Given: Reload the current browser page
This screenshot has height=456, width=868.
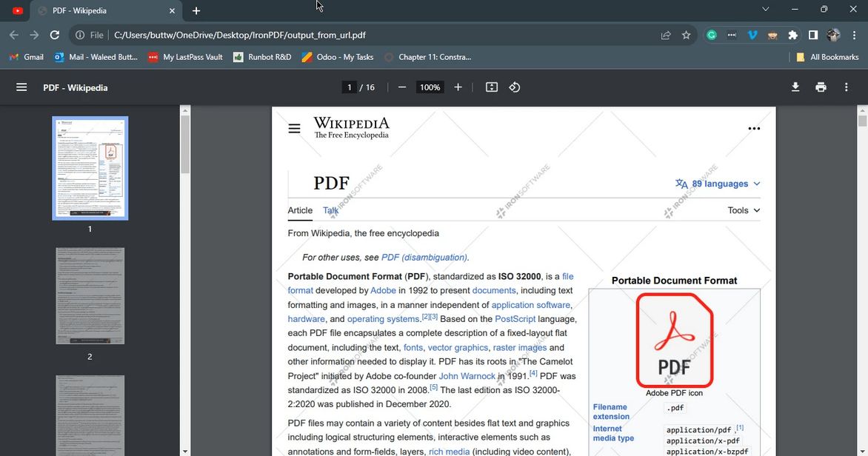Looking at the screenshot, I should 54,35.
